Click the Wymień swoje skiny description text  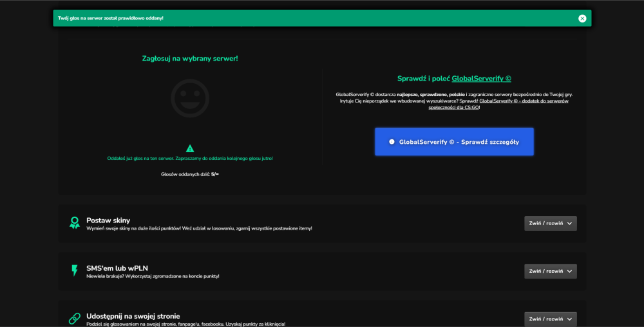click(x=199, y=228)
